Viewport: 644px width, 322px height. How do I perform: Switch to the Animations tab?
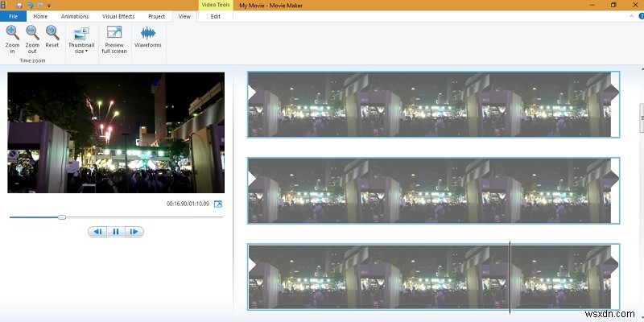pyautogui.click(x=75, y=16)
